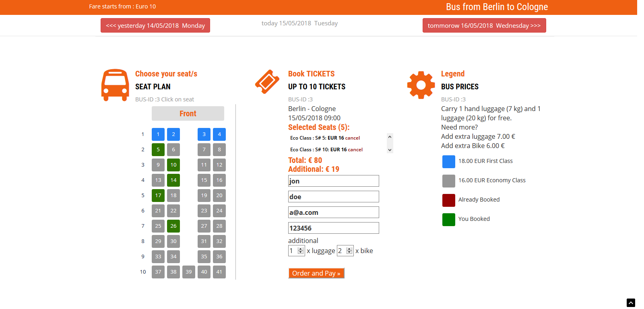Cancel seat 10 selection

point(355,150)
